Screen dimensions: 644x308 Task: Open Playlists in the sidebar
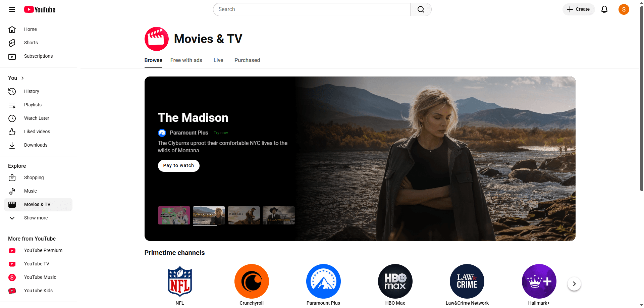(38, 105)
